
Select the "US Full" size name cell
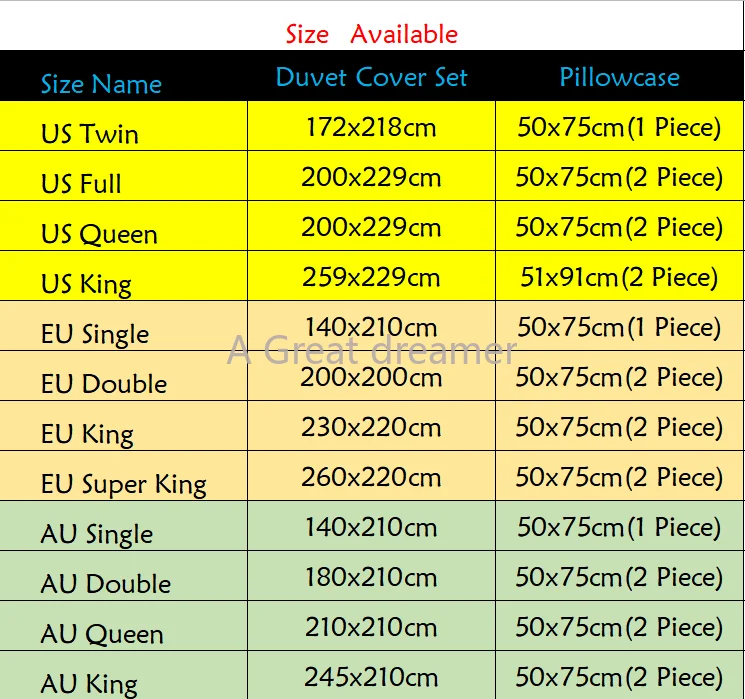tap(82, 184)
